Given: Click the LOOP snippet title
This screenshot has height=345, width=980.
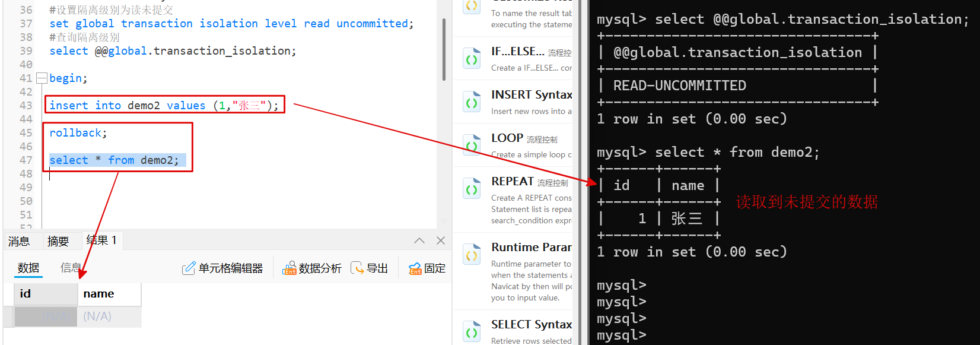Looking at the screenshot, I should (507, 138).
